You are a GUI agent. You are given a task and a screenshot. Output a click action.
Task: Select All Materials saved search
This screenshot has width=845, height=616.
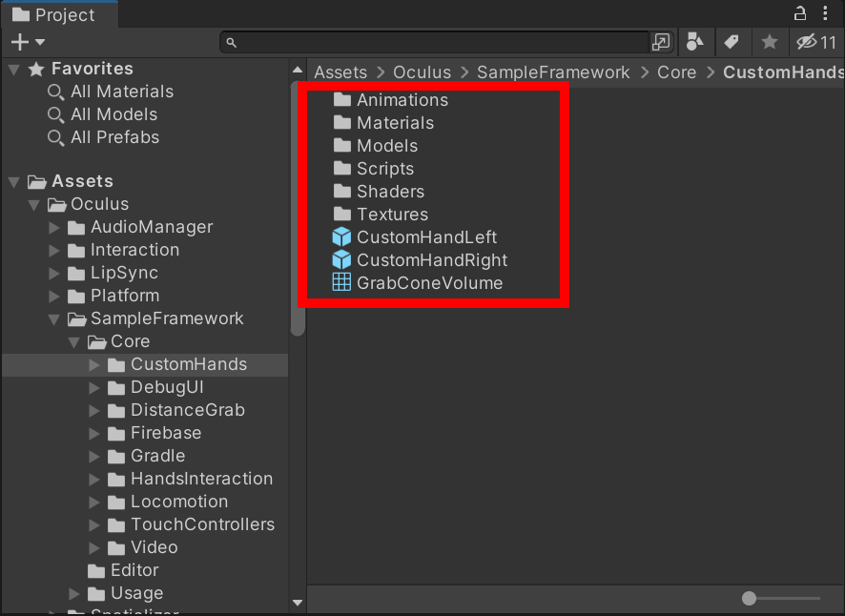click(x=111, y=92)
